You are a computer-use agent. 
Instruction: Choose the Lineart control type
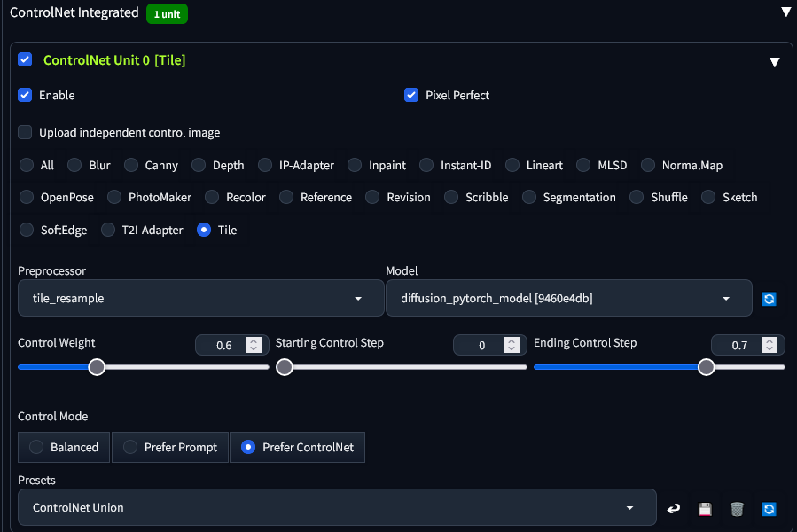(512, 165)
